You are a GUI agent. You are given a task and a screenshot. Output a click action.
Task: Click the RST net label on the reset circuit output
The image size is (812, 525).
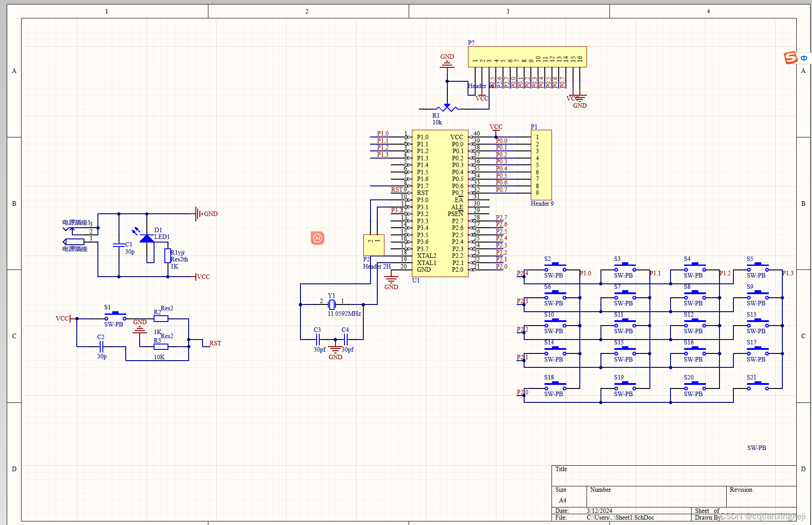pos(215,343)
